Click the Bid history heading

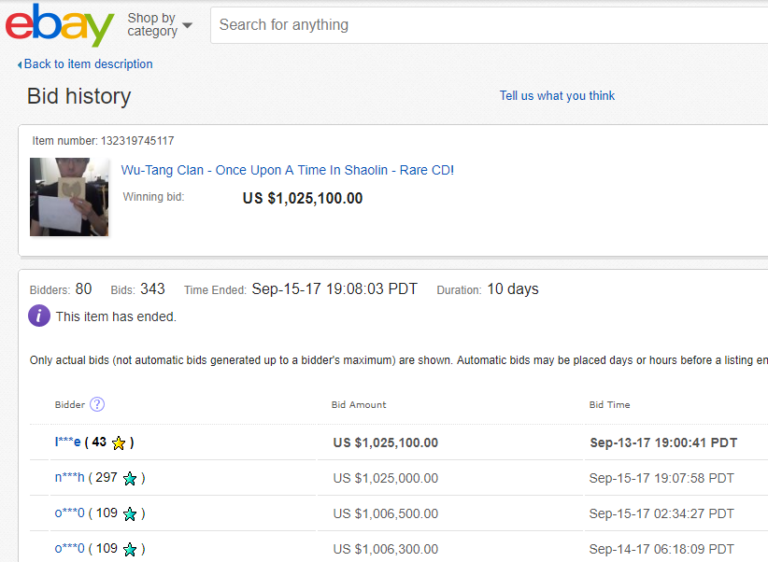79,96
